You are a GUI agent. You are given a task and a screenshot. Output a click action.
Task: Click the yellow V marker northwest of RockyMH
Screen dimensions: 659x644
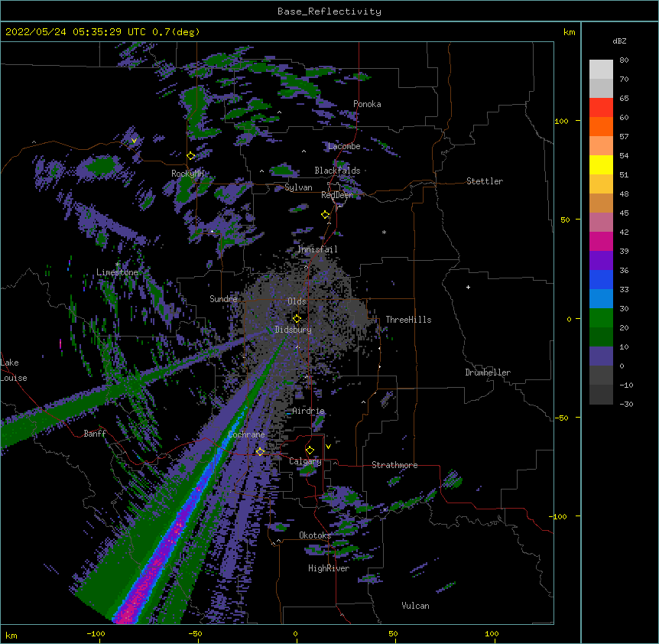pos(134,141)
